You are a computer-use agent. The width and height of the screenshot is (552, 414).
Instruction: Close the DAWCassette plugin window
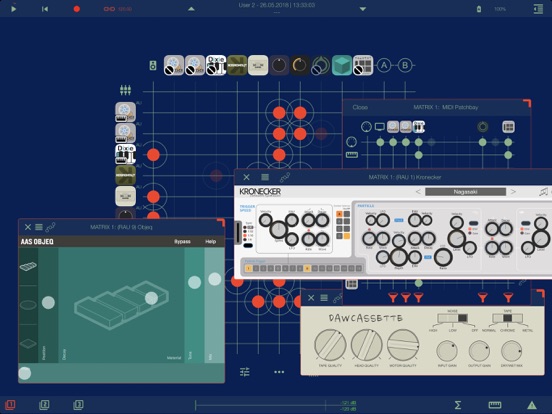pos(311,298)
